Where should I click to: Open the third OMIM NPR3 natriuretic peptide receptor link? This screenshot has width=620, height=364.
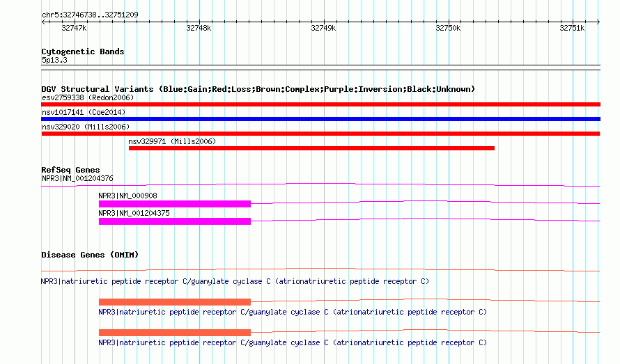[293, 342]
